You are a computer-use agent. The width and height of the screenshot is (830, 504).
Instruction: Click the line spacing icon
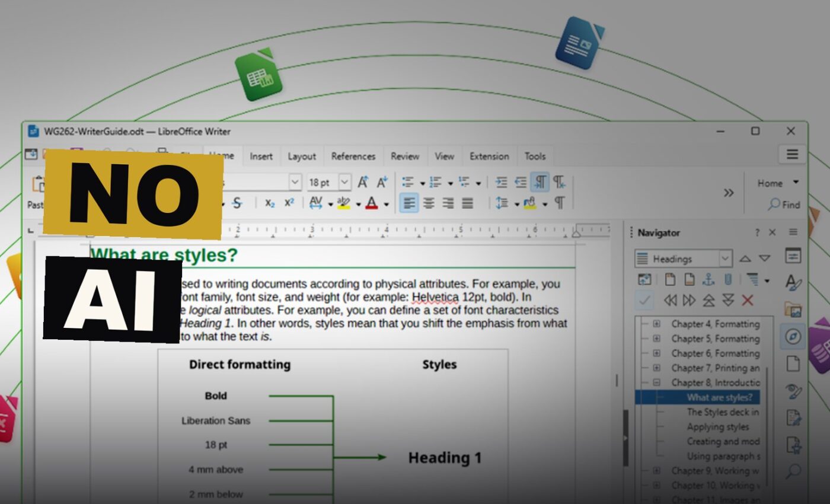pyautogui.click(x=502, y=203)
